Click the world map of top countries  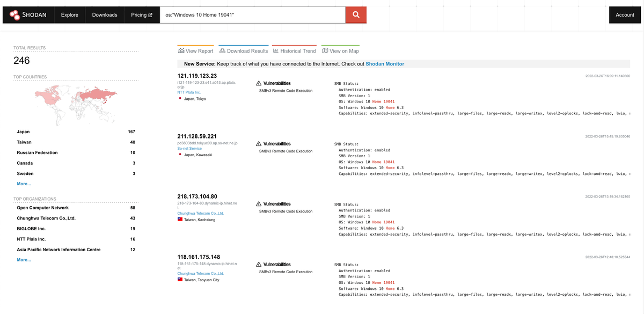[x=76, y=103]
